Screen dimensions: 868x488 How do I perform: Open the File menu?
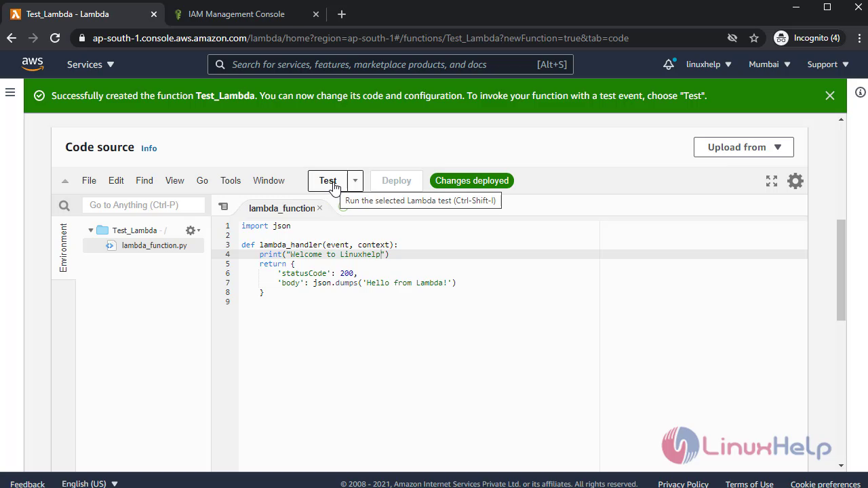click(89, 181)
